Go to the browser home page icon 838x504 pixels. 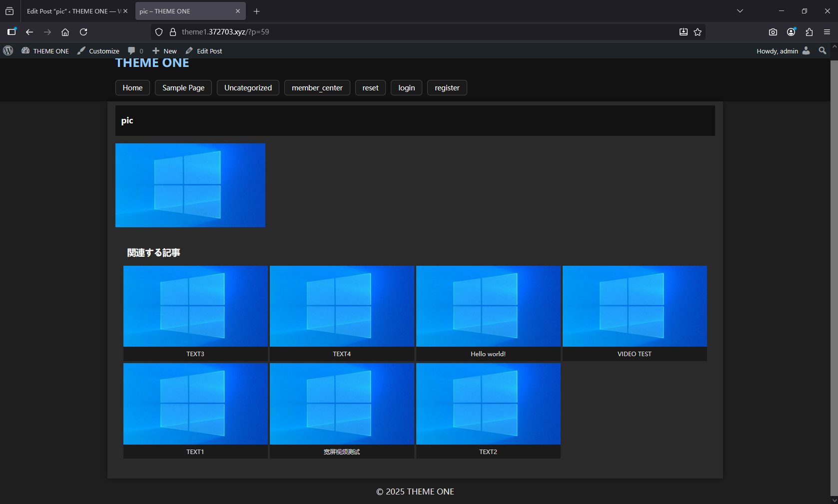coord(65,32)
